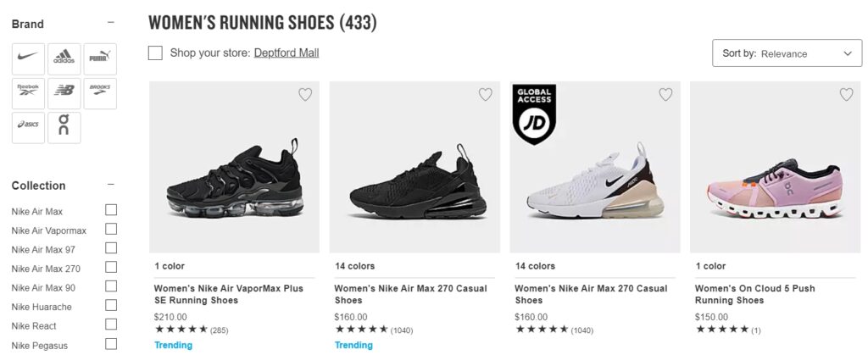Select the Brooks brand filter icon
This screenshot has width=868, height=355.
pyautogui.click(x=100, y=93)
